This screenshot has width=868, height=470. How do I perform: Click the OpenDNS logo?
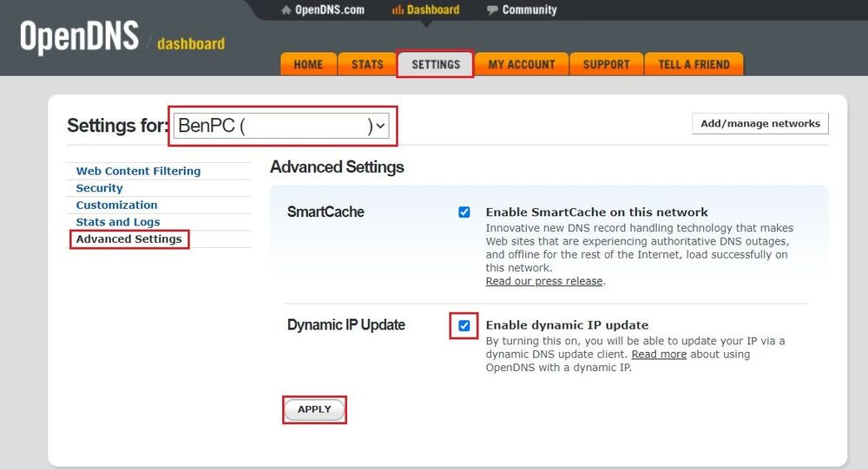click(x=79, y=37)
